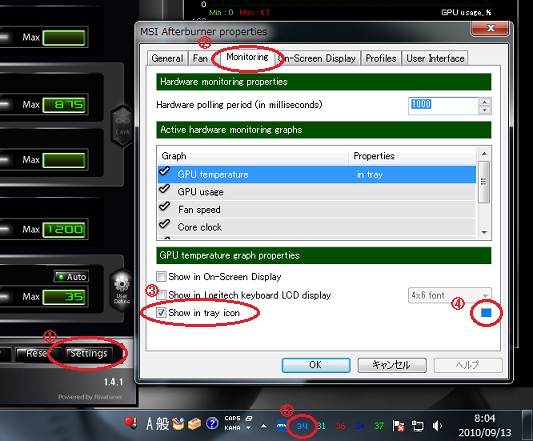Image resolution: width=533 pixels, height=441 pixels.
Task: Click the graph list scrollbar thumb
Action: (x=484, y=182)
